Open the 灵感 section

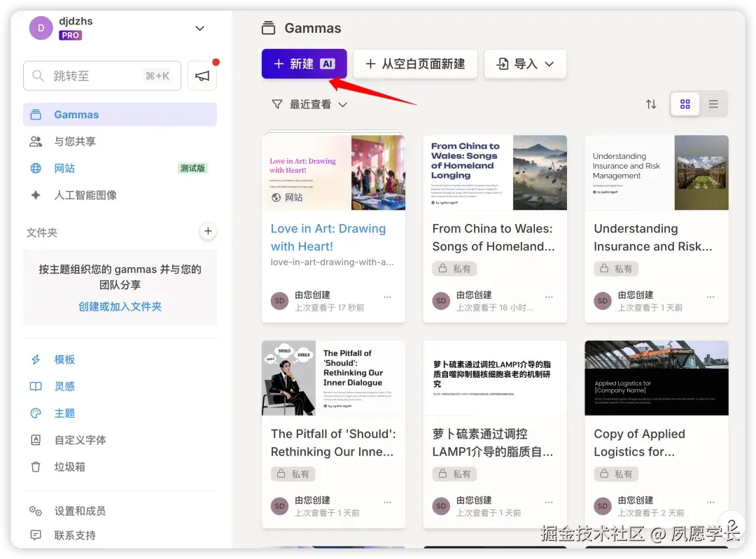pos(64,385)
